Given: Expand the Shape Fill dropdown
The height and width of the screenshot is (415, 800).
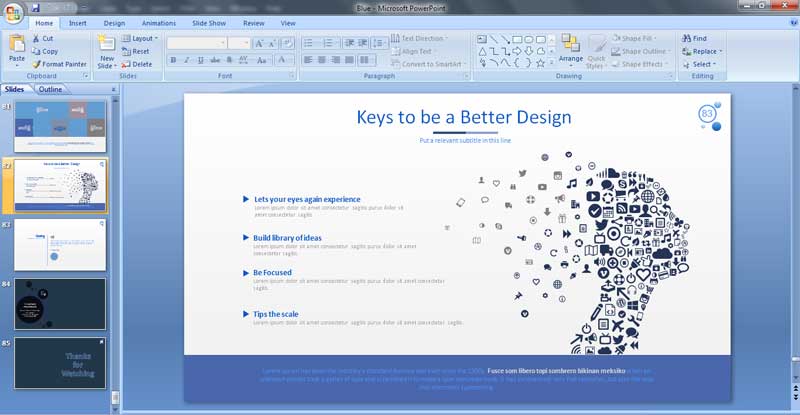Looking at the screenshot, I should pyautogui.click(x=634, y=38).
